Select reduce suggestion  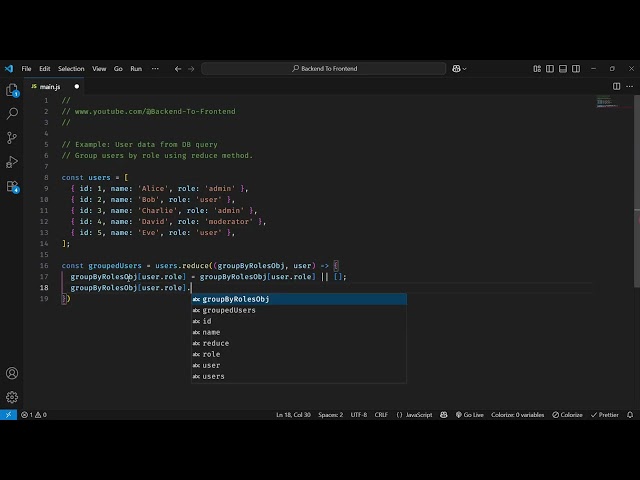click(x=299, y=343)
